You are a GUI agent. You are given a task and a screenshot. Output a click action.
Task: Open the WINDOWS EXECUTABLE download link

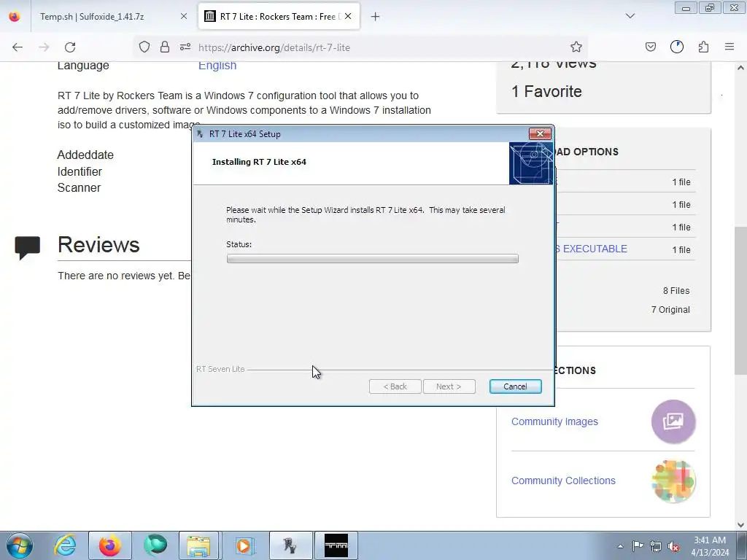[591, 249]
